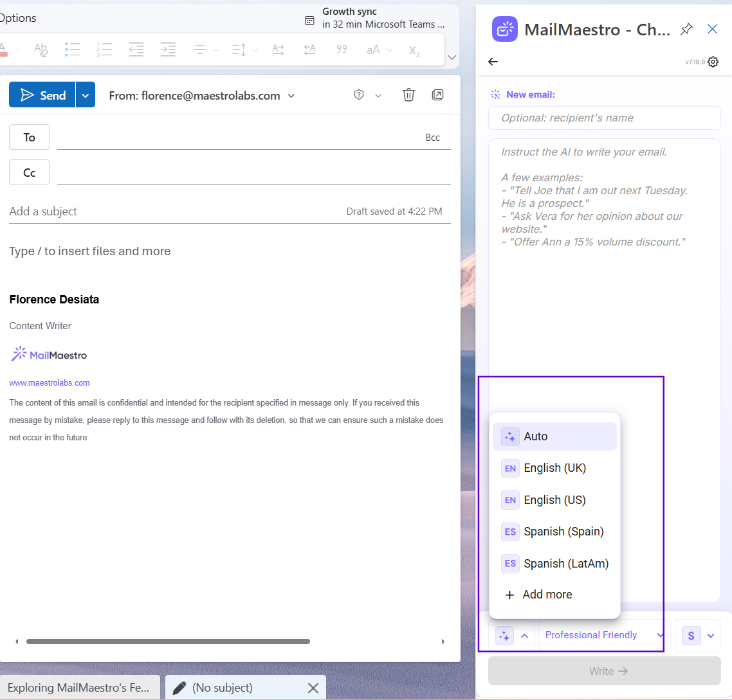Click the recipient's name field
Viewport: 732px width, 700px height.
tap(605, 118)
